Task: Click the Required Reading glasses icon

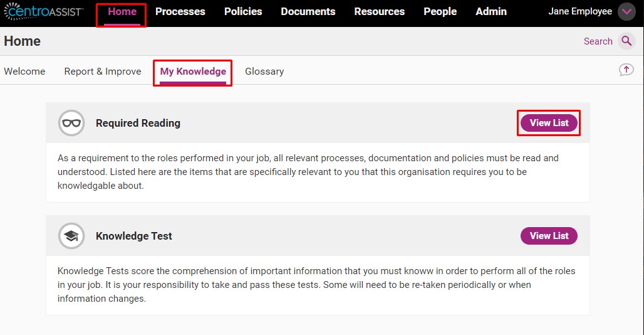Action: pos(71,123)
